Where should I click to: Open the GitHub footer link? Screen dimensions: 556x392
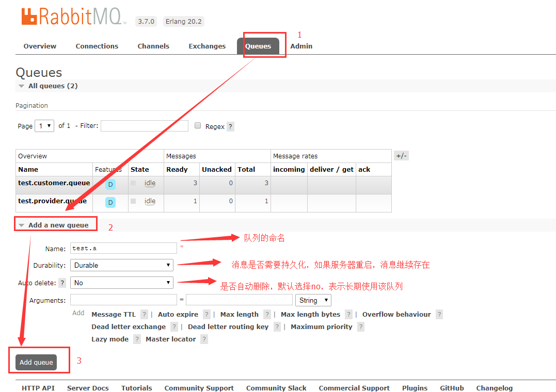click(x=452, y=388)
